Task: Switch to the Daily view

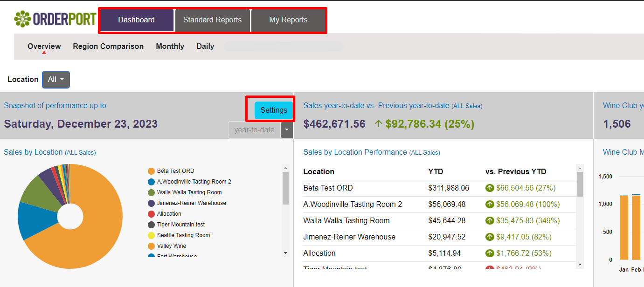Action: tap(205, 46)
